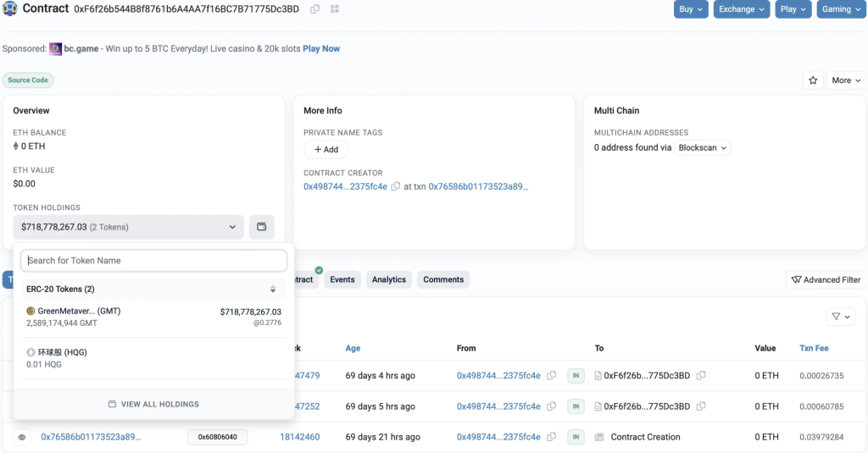The width and height of the screenshot is (868, 453).
Task: Open the Exchange dropdown menu
Action: [741, 8]
